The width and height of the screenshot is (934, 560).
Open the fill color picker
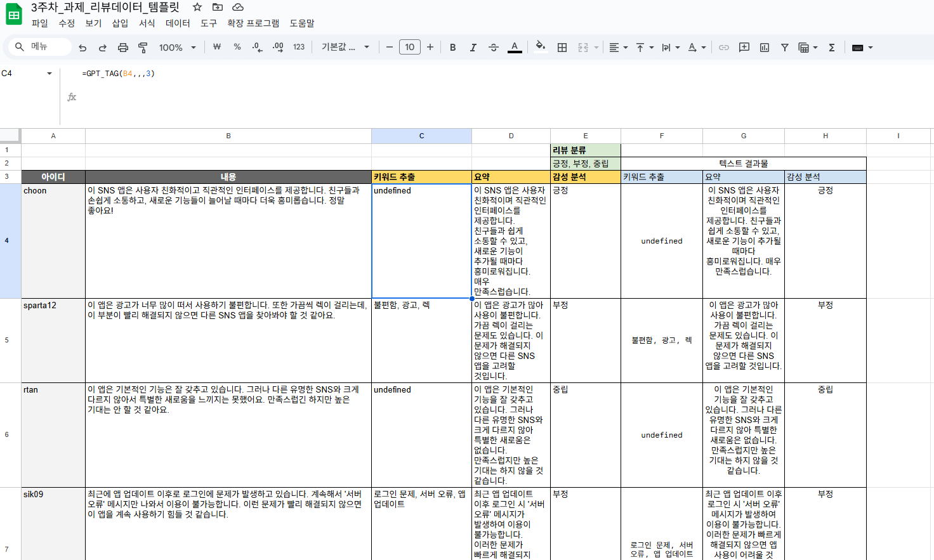pos(541,47)
